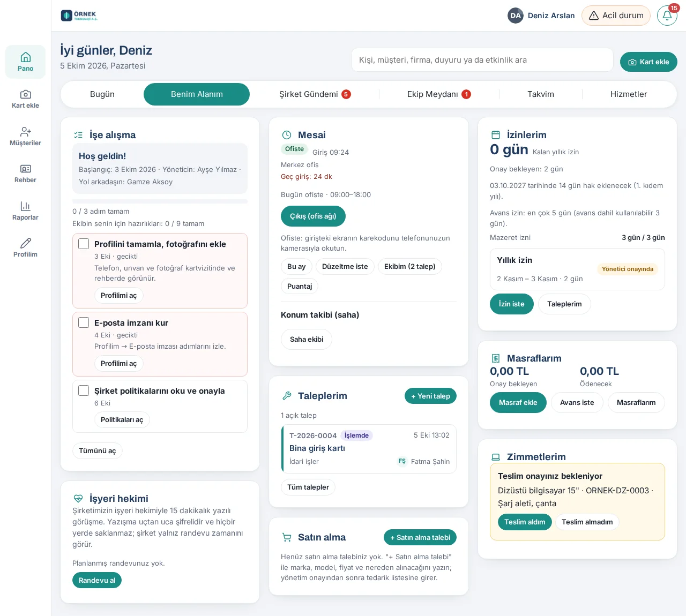Click the shopping cart icon beside Satın alma
The image size is (686, 616).
tap(287, 537)
